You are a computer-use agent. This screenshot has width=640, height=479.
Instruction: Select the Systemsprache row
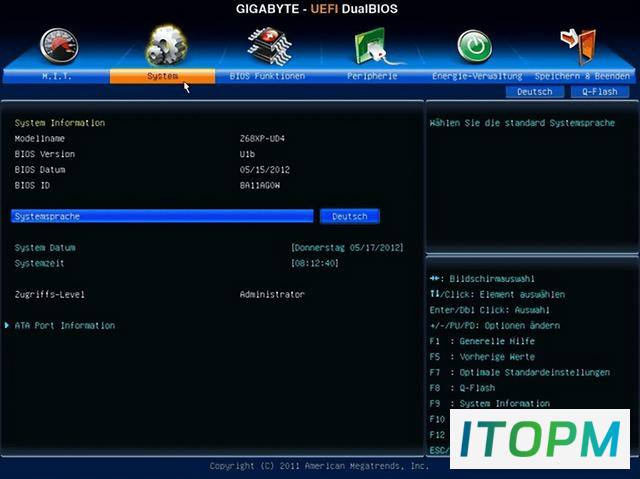click(x=162, y=216)
